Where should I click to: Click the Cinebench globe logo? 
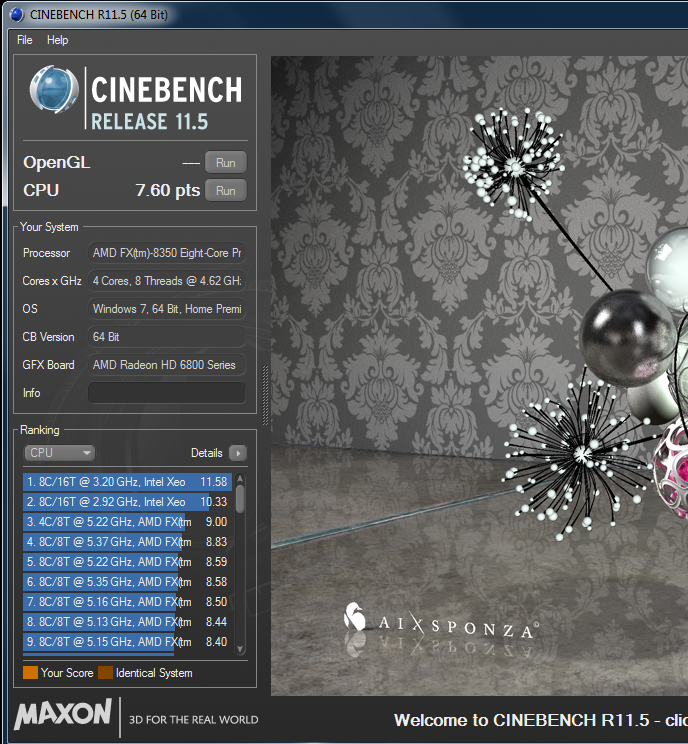(x=54, y=90)
